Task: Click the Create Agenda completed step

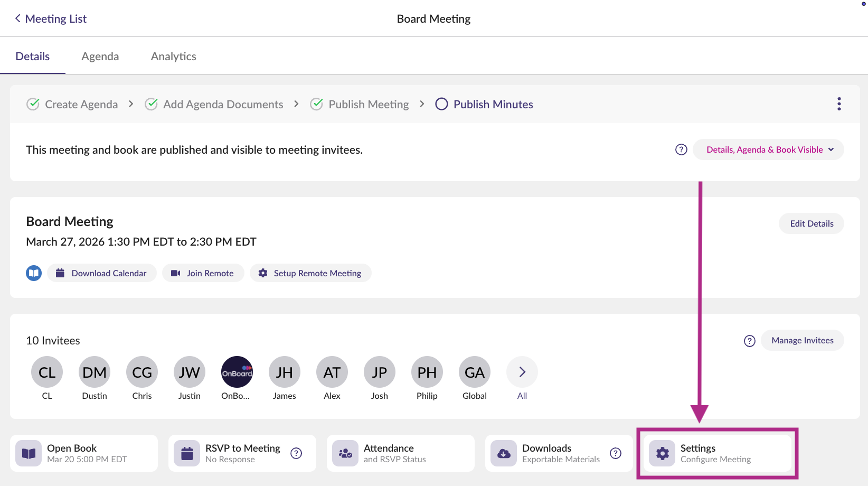Action: tap(72, 104)
